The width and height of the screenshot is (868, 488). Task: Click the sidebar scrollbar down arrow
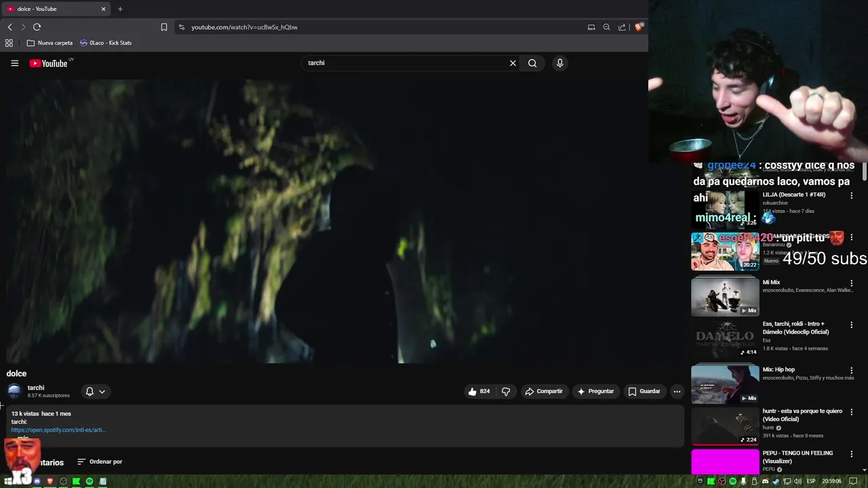click(x=865, y=470)
